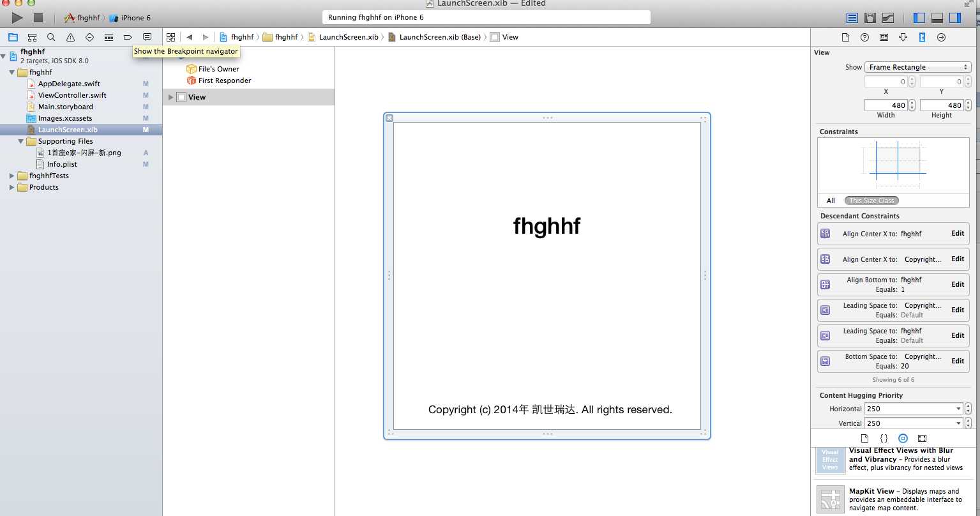Select Info.plist file
This screenshot has height=516, width=980.
(62, 164)
